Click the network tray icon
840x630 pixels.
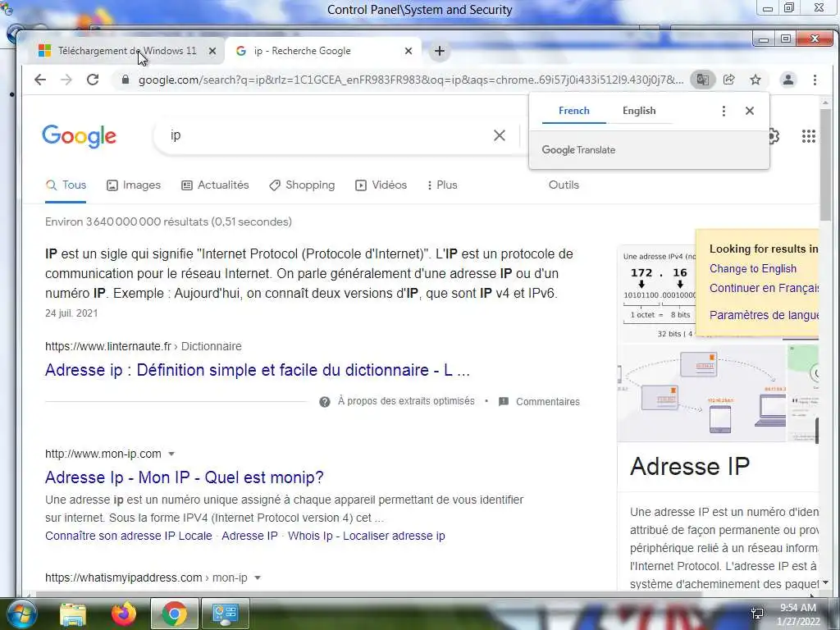[x=757, y=614]
